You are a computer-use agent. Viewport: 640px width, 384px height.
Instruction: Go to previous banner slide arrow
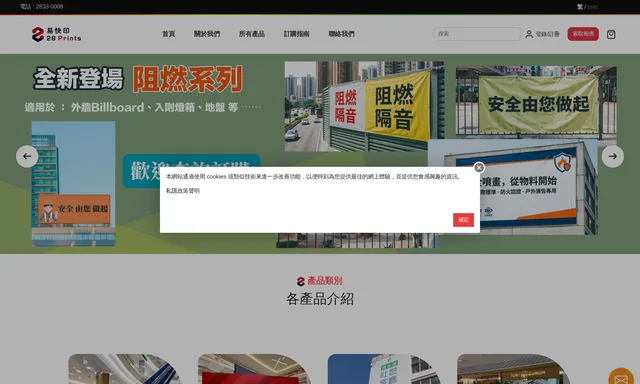point(27,156)
